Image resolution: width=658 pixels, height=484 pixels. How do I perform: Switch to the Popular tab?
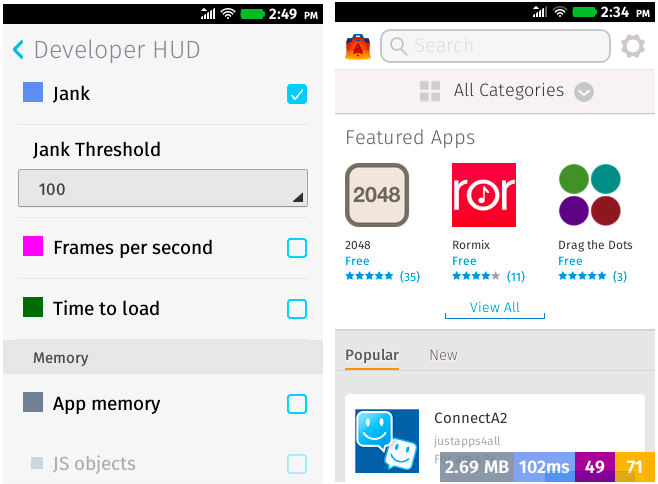click(x=372, y=355)
